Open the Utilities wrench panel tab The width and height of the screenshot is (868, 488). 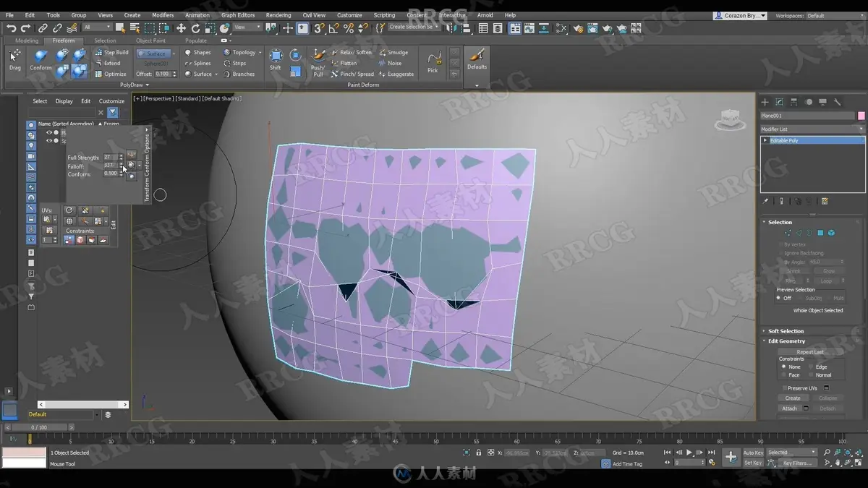pos(838,102)
